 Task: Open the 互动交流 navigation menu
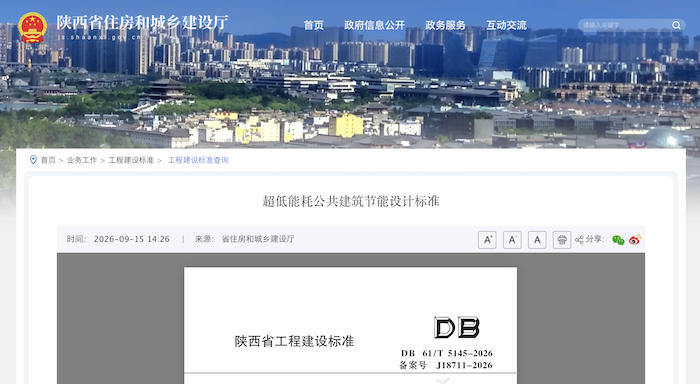[x=507, y=25]
